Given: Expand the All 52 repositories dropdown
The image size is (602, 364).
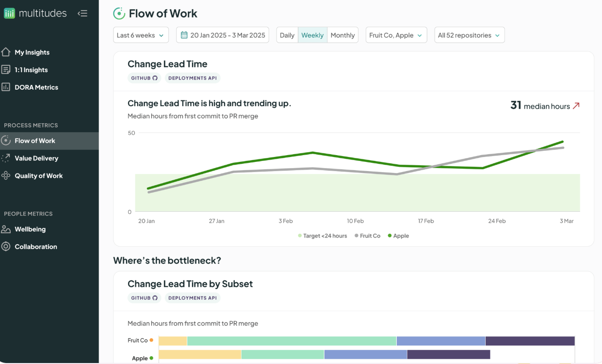Looking at the screenshot, I should click(x=470, y=35).
